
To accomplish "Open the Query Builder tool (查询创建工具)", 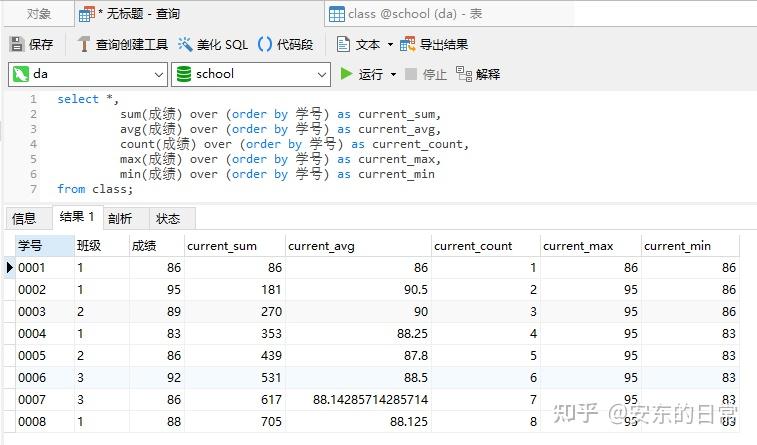I will tap(123, 44).
